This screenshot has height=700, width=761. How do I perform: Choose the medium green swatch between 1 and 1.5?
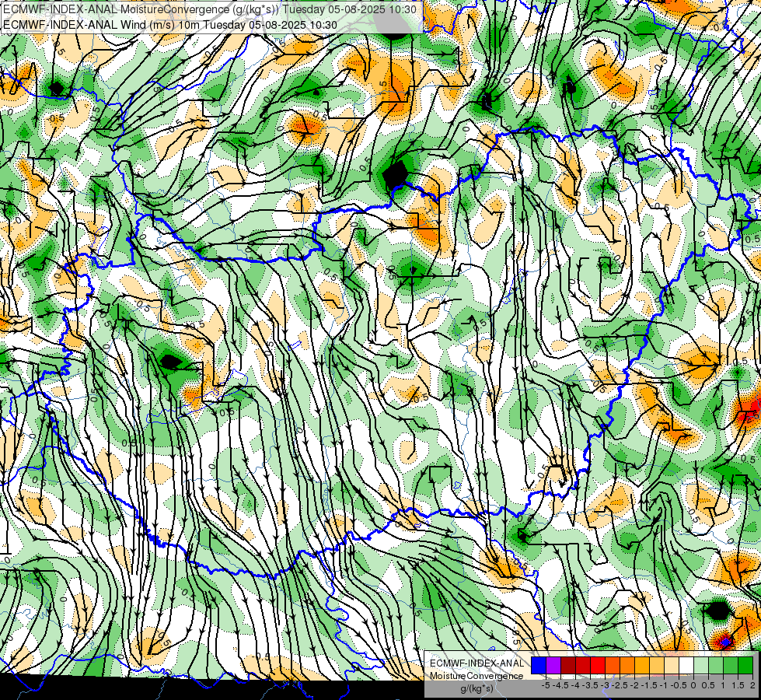[731, 665]
